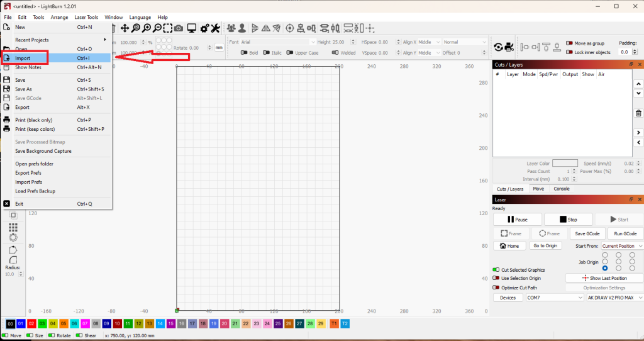The image size is (644, 341).
Task: Click the camera capture icon in toolbar
Action: coord(179,28)
